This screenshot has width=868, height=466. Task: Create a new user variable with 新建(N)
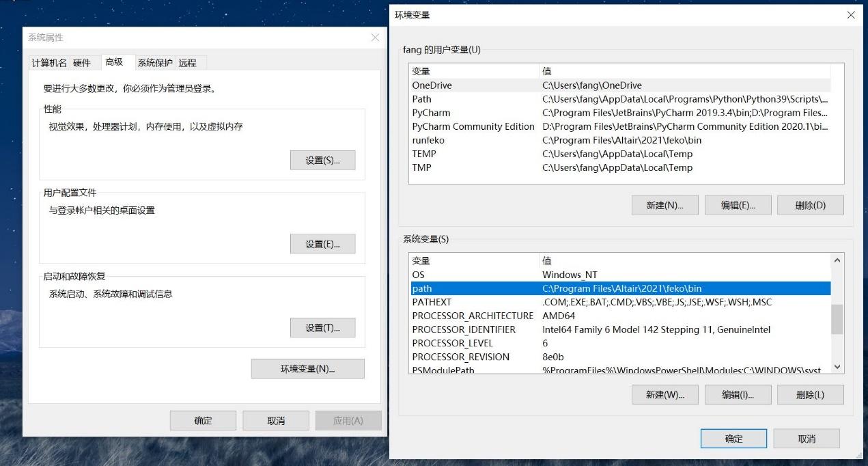tap(664, 204)
